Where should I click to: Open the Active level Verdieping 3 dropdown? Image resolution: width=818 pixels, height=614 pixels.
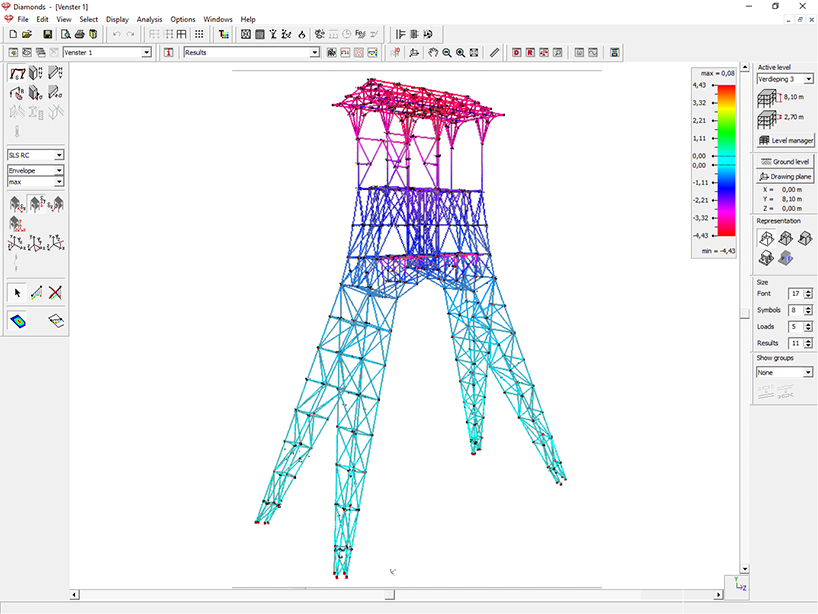808,79
